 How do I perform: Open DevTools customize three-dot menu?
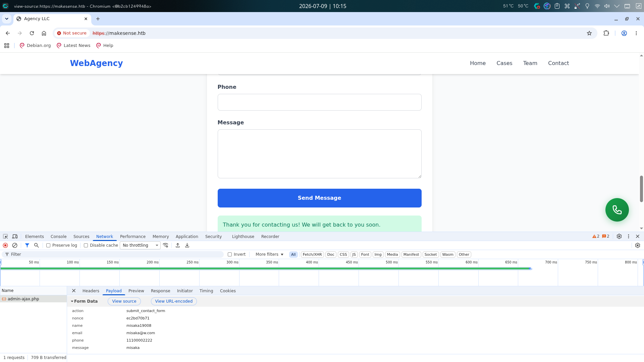pyautogui.click(x=629, y=236)
